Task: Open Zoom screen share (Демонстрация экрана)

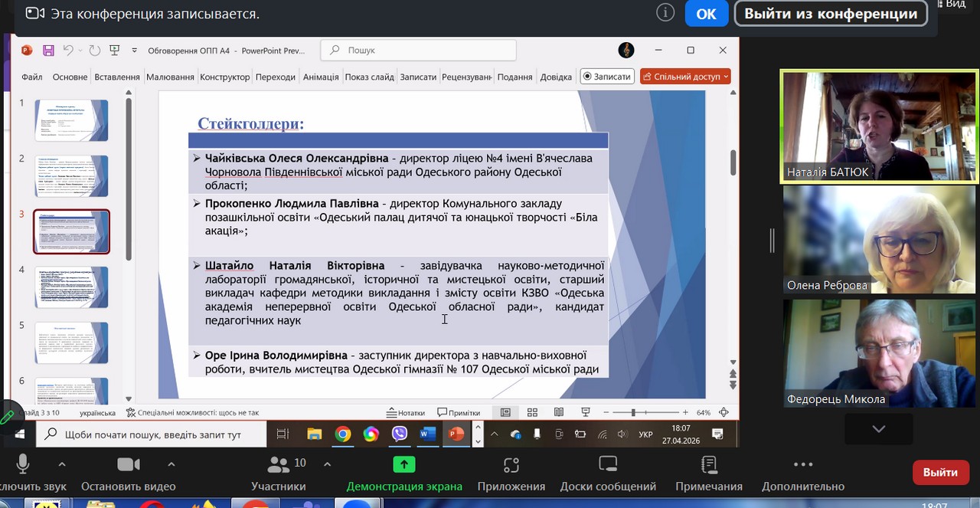Action: (403, 474)
